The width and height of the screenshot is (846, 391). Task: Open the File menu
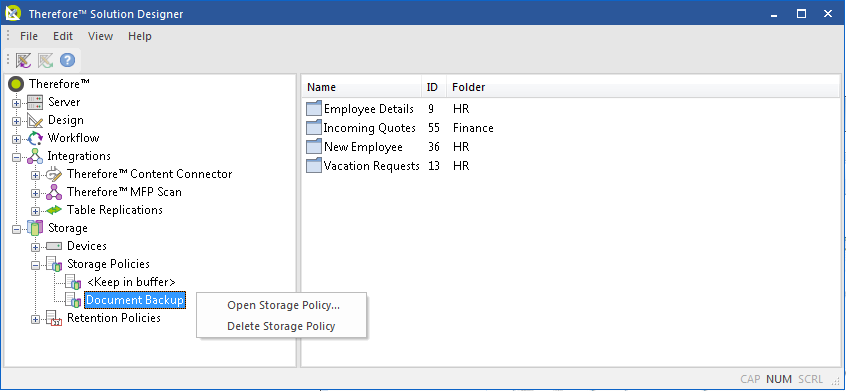tap(29, 36)
